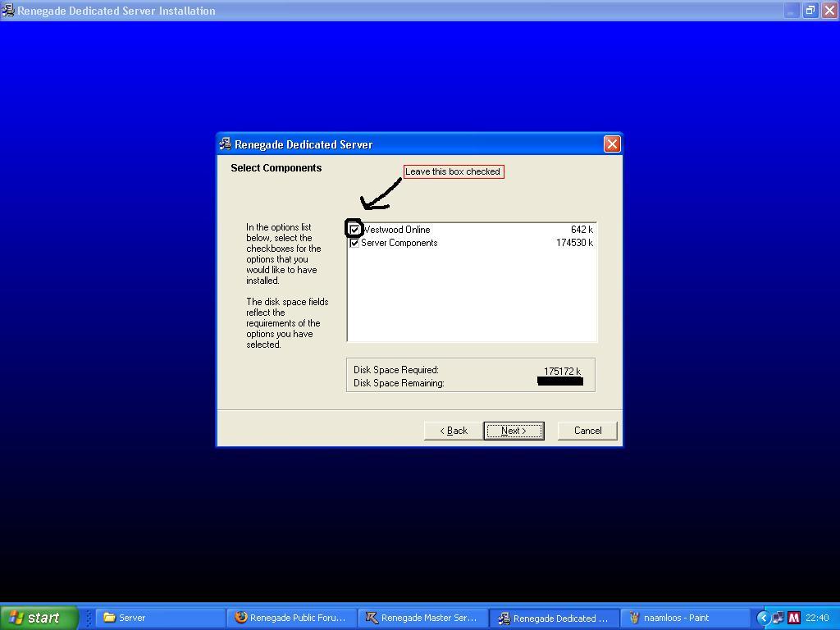Click the system clock showing 22:40
Screen dimensions: 840x630
pyautogui.click(x=817, y=618)
